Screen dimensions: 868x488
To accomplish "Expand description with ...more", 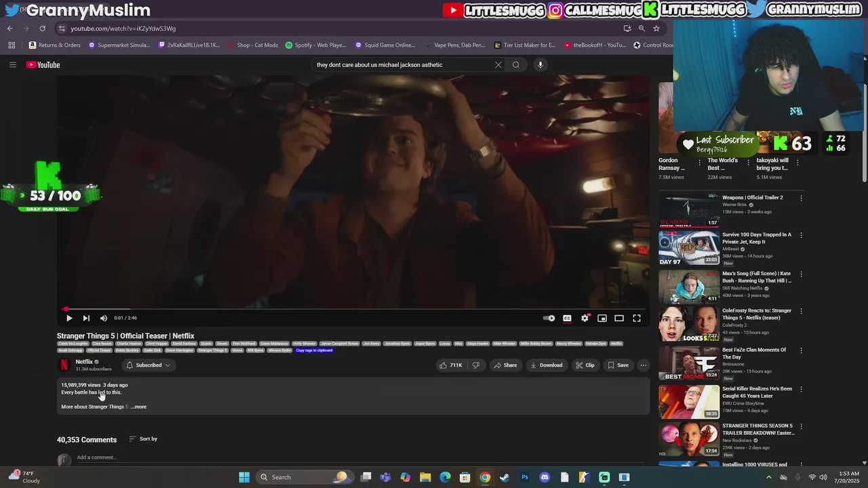I will [138, 407].
